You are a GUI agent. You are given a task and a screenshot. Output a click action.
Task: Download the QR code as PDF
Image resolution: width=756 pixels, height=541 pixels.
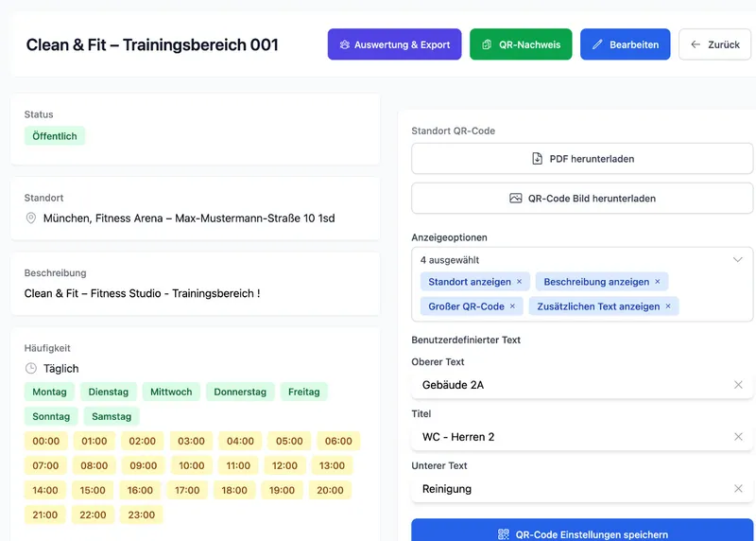(x=582, y=159)
